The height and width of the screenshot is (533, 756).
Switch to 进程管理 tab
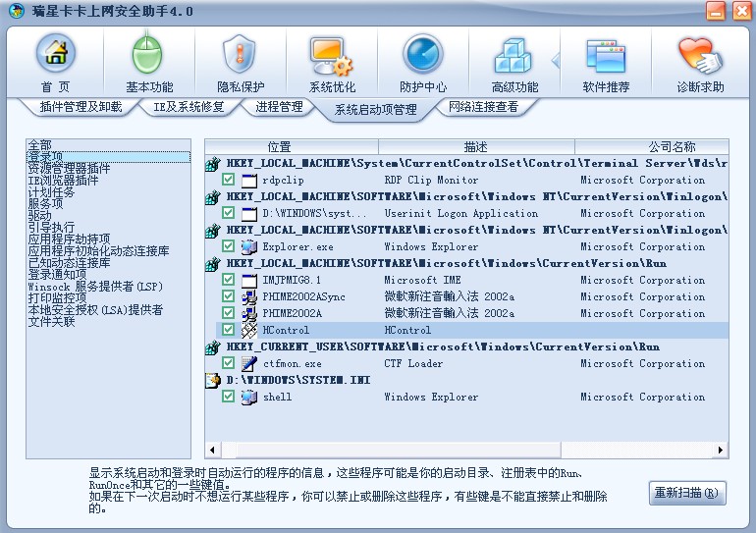point(279,107)
